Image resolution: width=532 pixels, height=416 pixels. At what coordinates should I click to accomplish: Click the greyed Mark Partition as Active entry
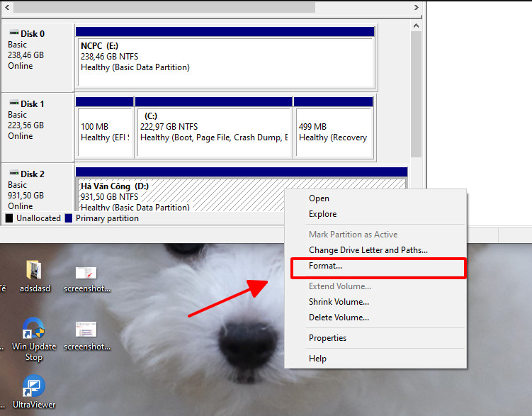point(375,235)
